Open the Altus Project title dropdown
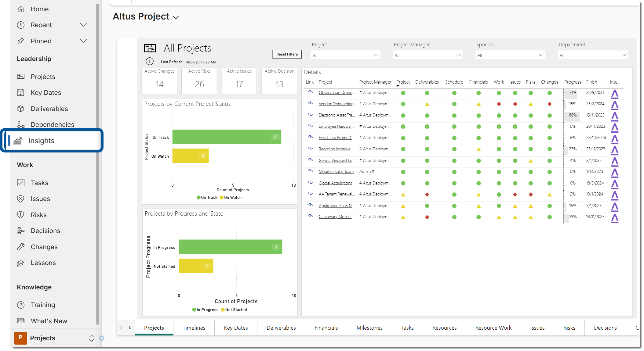 (176, 17)
